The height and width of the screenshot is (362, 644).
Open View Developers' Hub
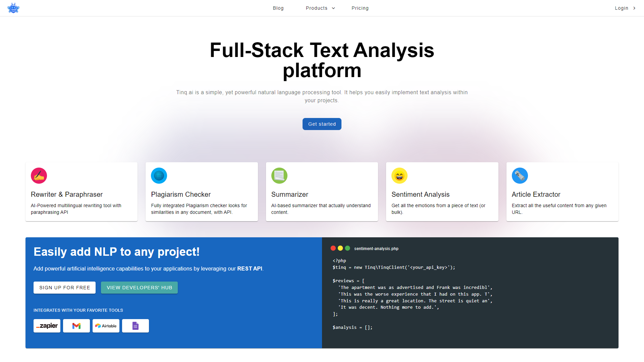tap(139, 288)
